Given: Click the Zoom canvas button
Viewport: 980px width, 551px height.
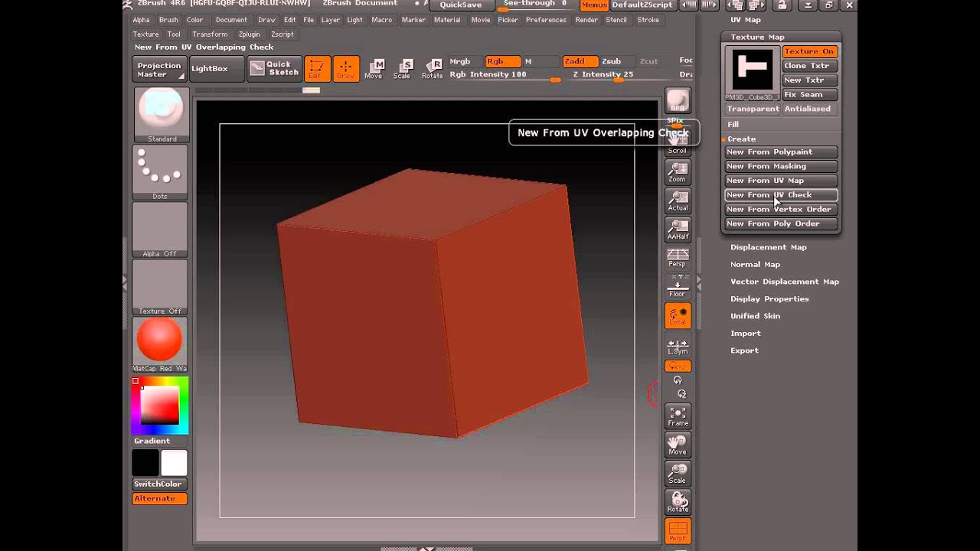Looking at the screenshot, I should pos(678,172).
